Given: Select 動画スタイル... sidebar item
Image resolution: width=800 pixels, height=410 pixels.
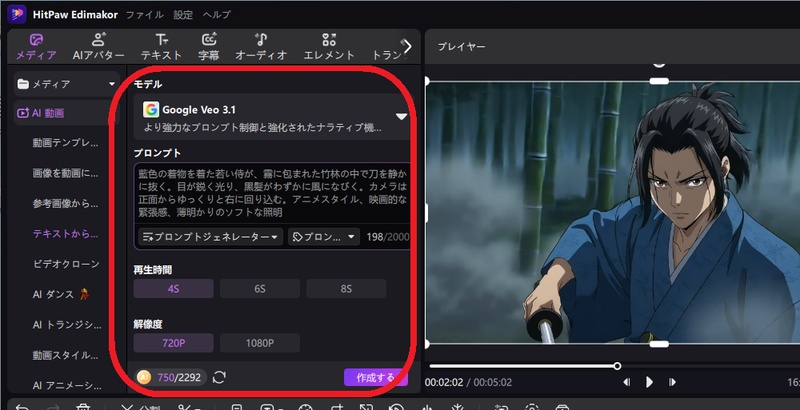Looking at the screenshot, I should point(65,355).
